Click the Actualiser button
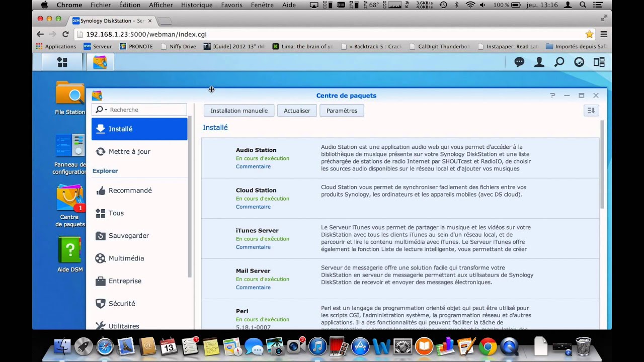The width and height of the screenshot is (644, 362). point(297,111)
